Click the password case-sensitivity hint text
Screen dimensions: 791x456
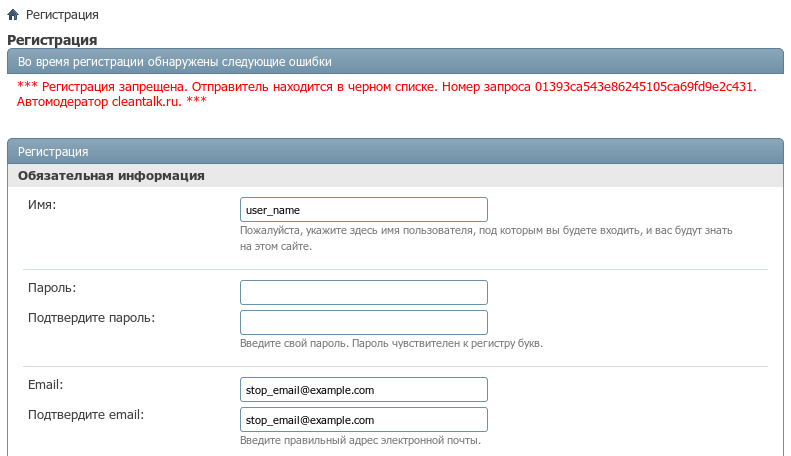point(391,343)
